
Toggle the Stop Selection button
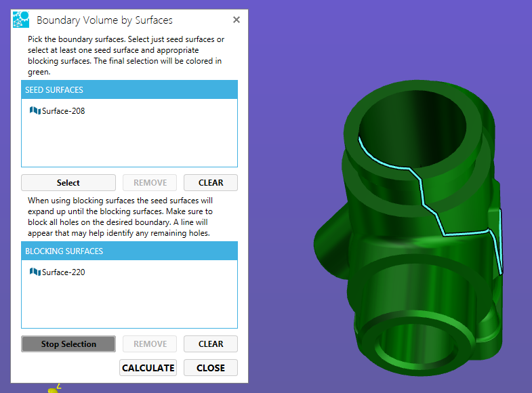coord(68,344)
